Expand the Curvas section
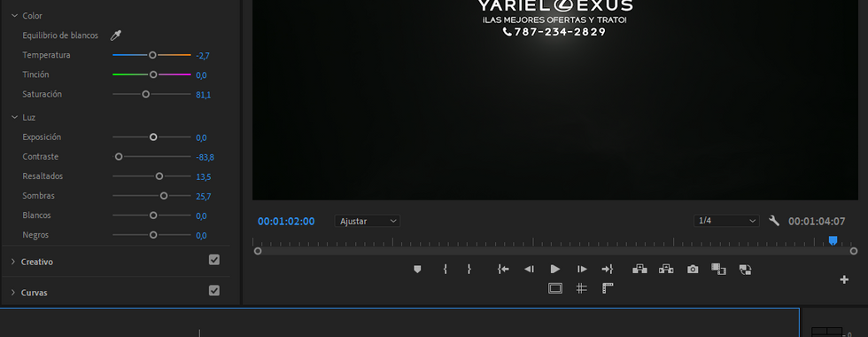This screenshot has width=868, height=337. pyautogui.click(x=12, y=292)
